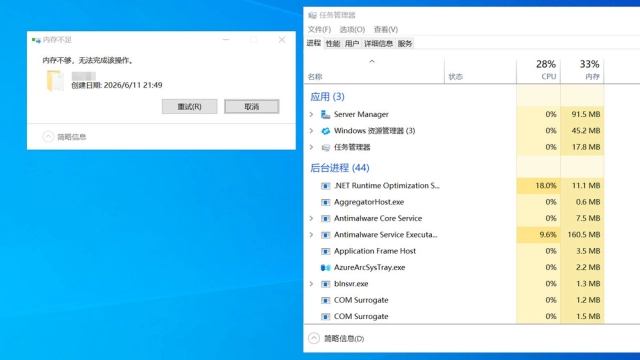Click the AggregatorHost.exe process name
640x360 pixels.
[369, 202]
